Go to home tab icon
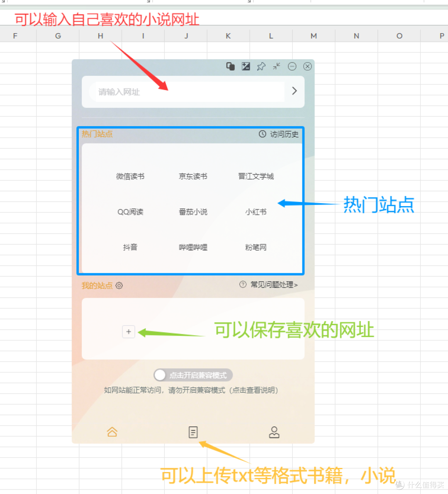Viewport: 448px width, 494px height. click(x=112, y=432)
